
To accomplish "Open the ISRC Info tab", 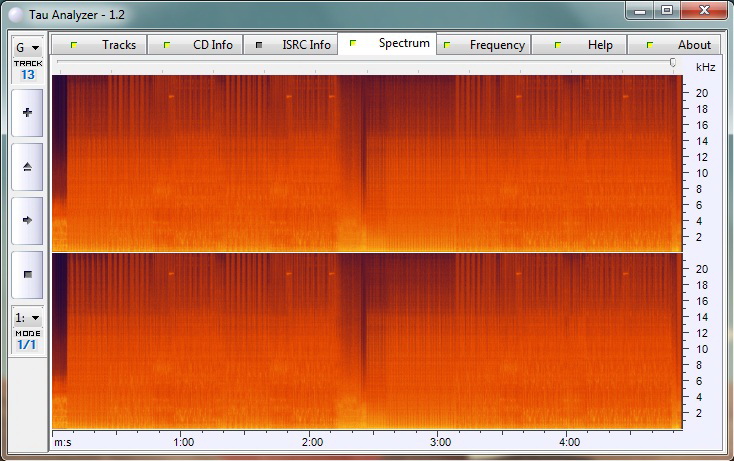I will click(x=290, y=45).
